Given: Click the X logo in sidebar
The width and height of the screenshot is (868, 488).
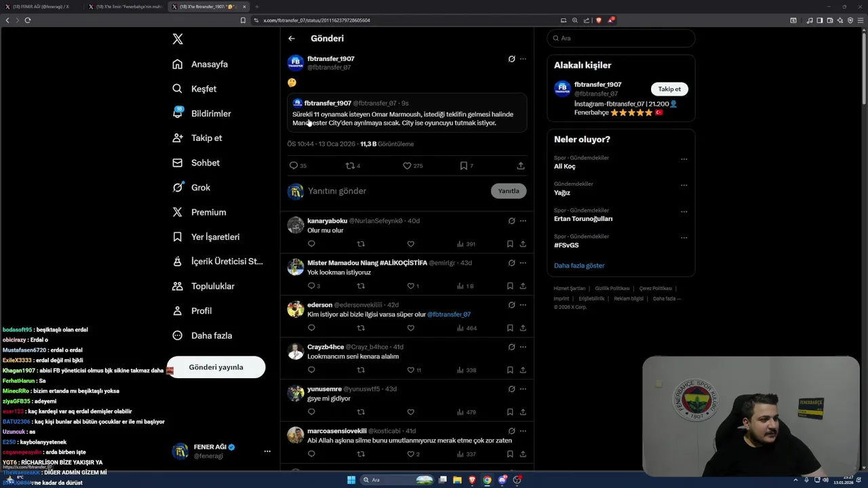Looking at the screenshot, I should click(178, 39).
